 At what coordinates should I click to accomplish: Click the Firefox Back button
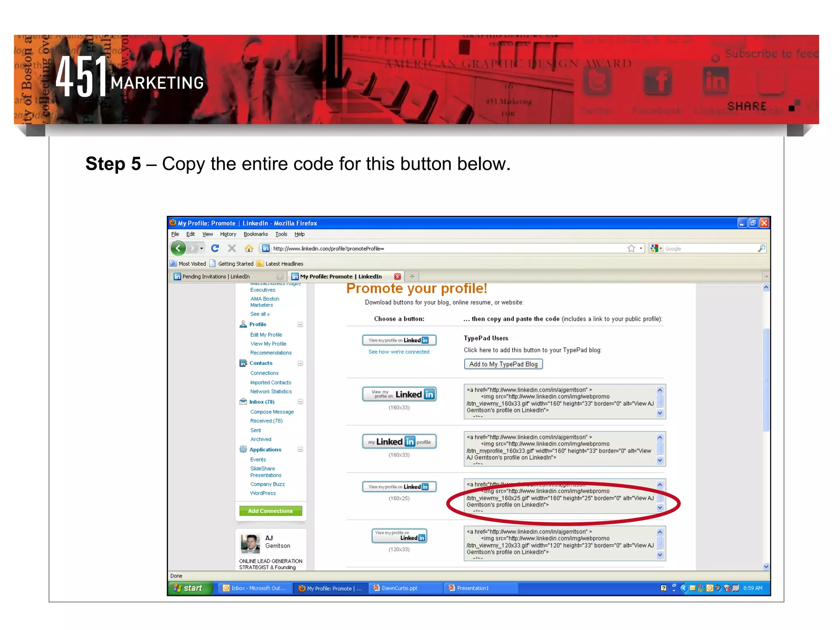point(178,248)
